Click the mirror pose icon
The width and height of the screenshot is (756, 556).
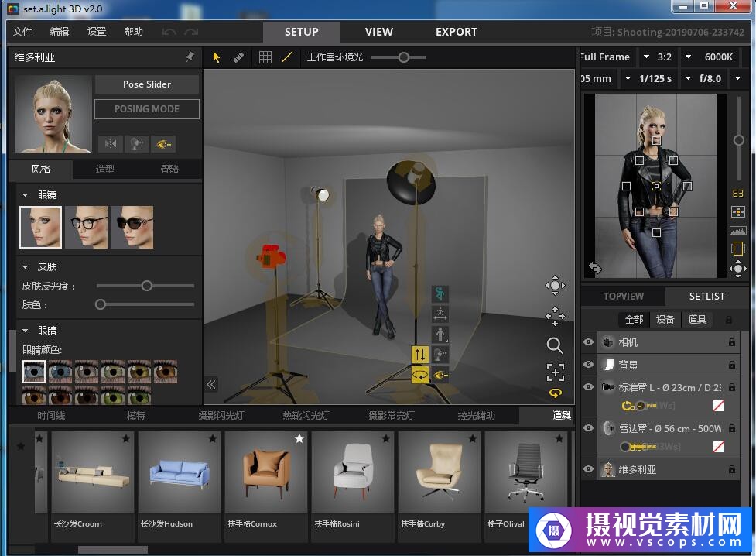(111, 144)
